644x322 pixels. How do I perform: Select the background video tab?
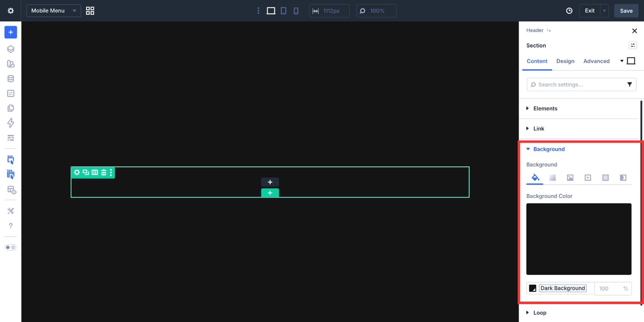[588, 177]
